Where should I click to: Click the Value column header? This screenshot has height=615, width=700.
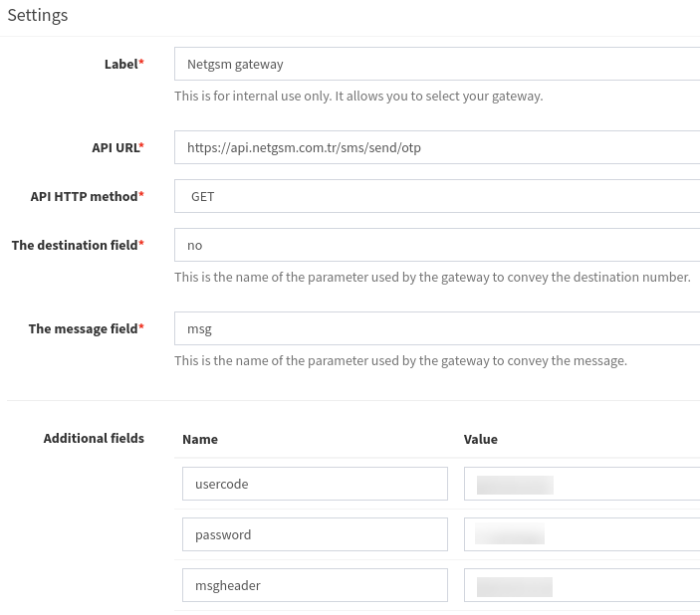click(481, 439)
